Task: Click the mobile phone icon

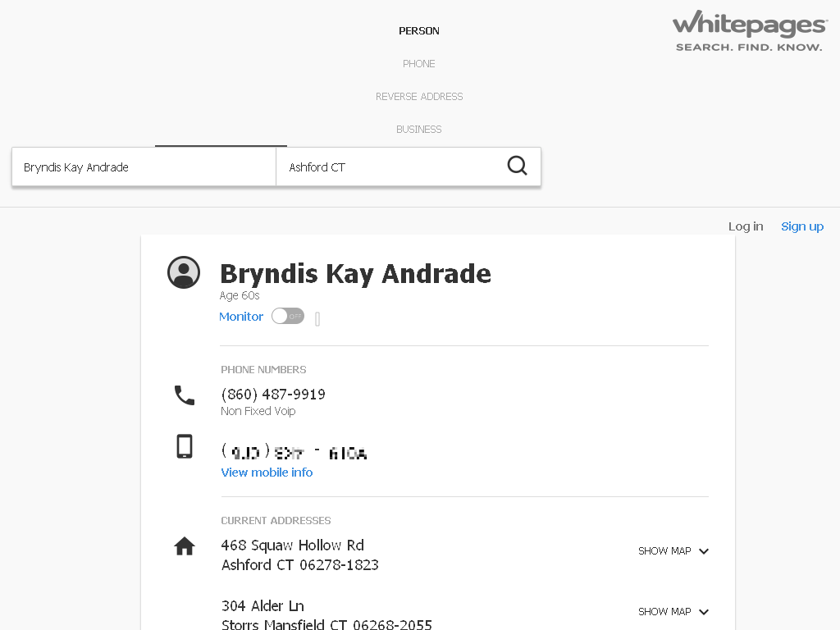Action: pyautogui.click(x=185, y=446)
